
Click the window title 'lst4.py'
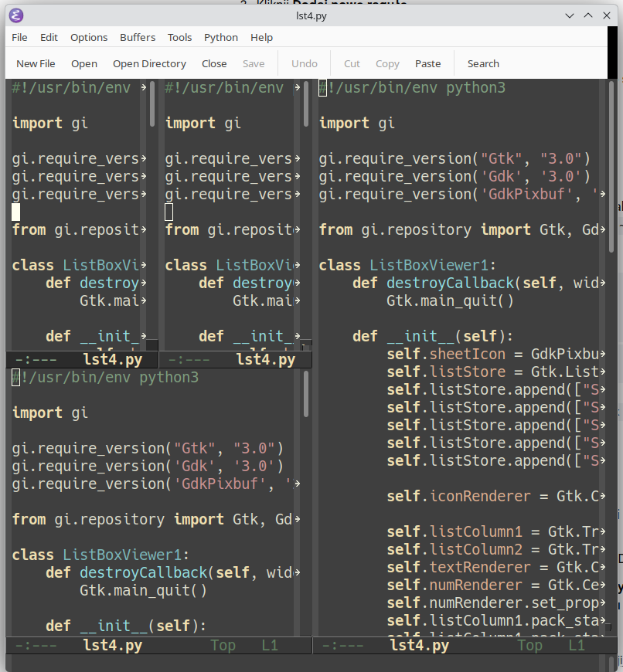311,16
